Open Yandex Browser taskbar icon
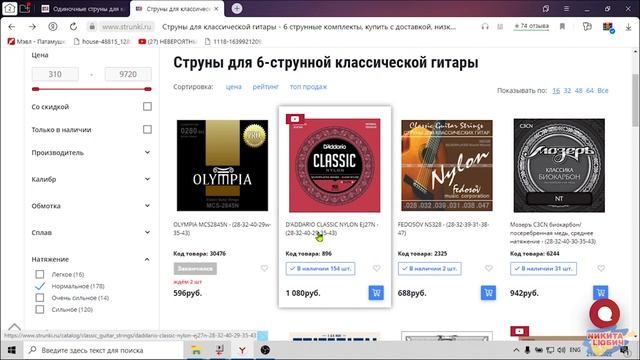640x360 pixels. (242, 350)
